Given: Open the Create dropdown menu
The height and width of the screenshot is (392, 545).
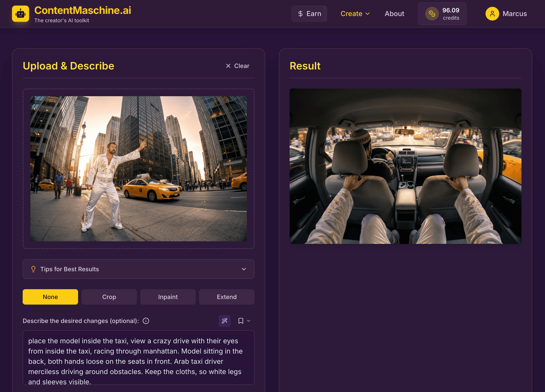Looking at the screenshot, I should click(x=355, y=14).
